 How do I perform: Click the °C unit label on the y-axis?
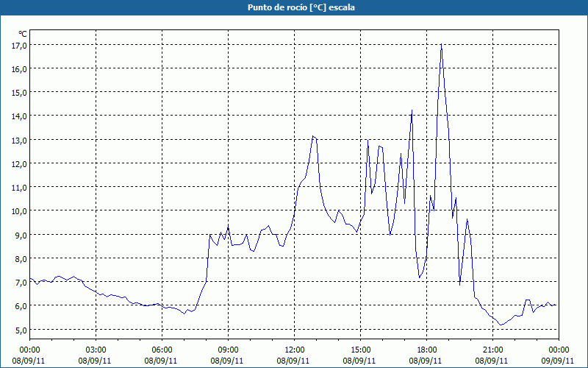click(x=23, y=34)
